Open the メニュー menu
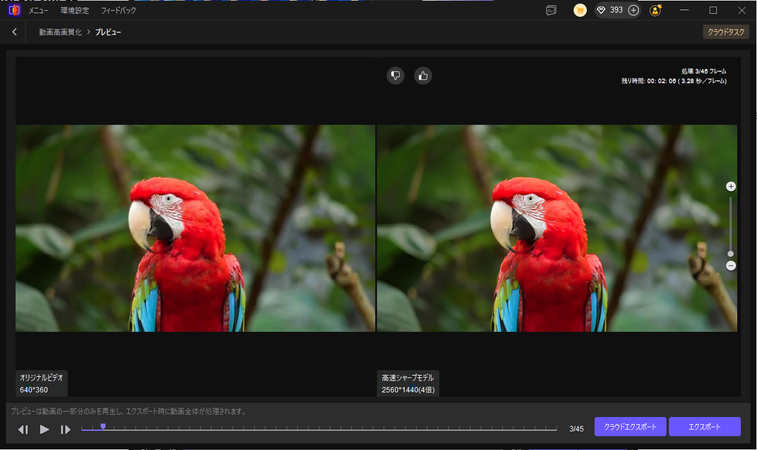 (39, 10)
